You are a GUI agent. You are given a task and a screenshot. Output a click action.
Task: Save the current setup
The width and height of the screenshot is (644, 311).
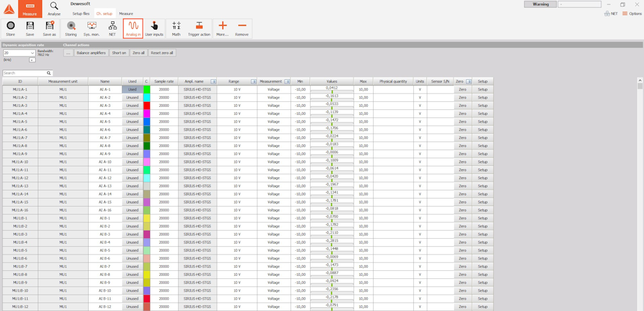[30, 29]
